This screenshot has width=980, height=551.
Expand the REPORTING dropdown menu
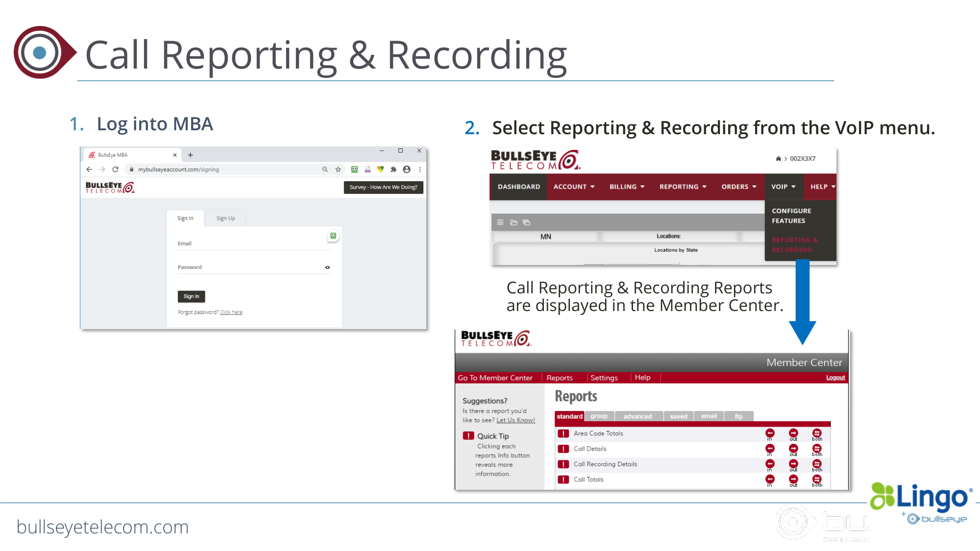coord(683,187)
